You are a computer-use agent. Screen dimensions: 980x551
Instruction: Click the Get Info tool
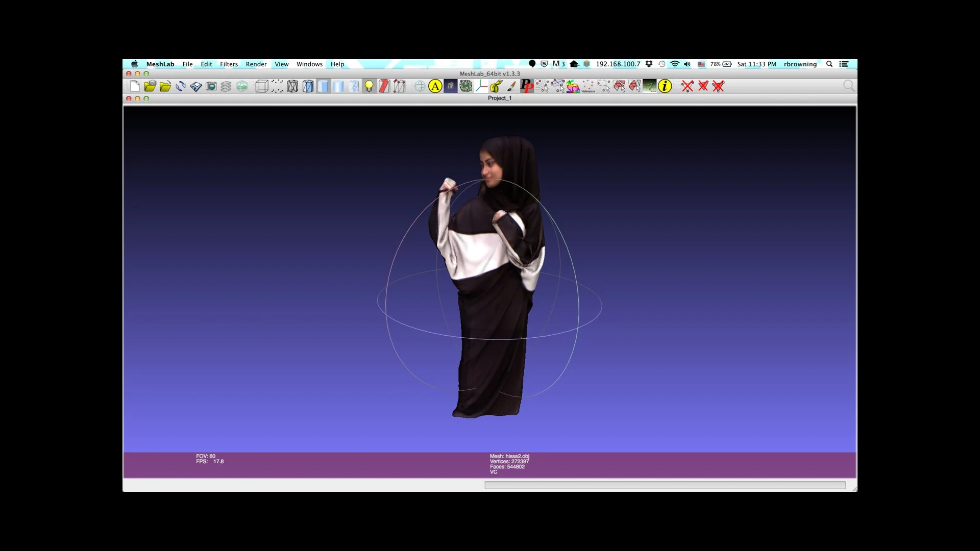tap(665, 86)
